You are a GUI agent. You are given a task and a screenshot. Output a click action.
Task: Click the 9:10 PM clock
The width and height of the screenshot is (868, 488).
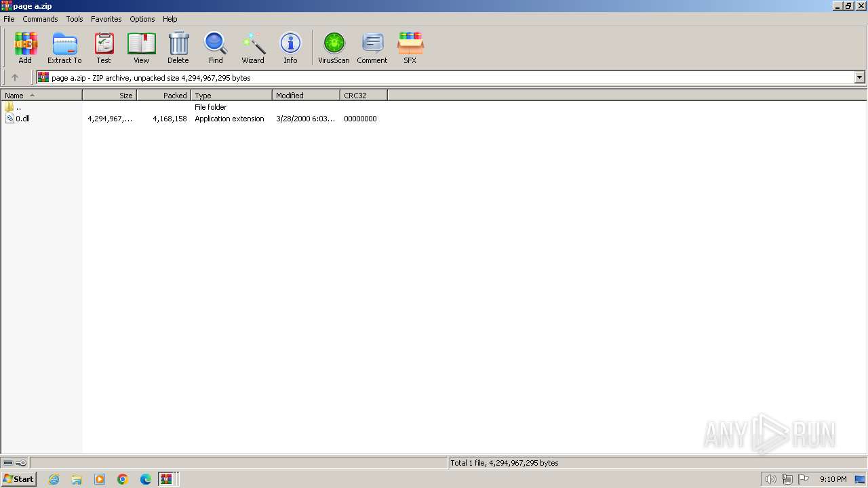[x=833, y=479]
